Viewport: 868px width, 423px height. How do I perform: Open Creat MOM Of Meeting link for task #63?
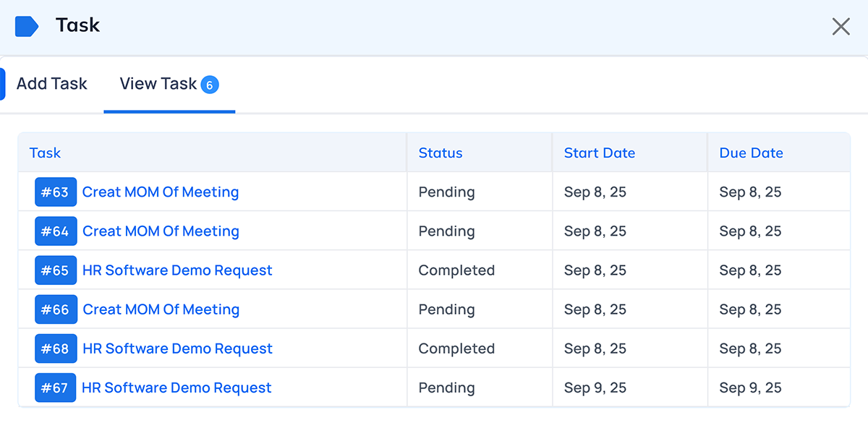tap(161, 192)
